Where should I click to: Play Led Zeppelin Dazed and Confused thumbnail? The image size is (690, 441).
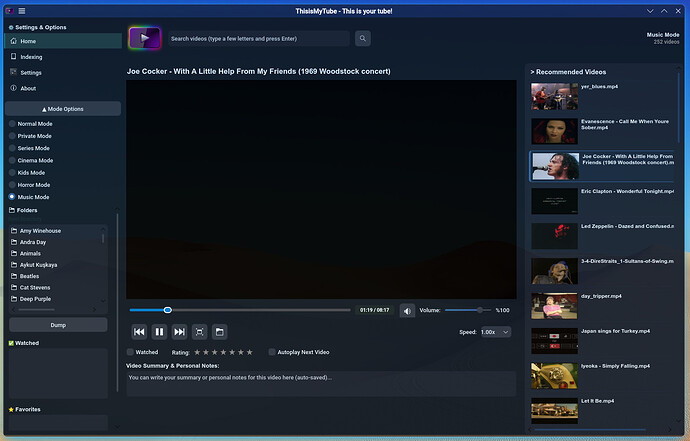tap(554, 236)
